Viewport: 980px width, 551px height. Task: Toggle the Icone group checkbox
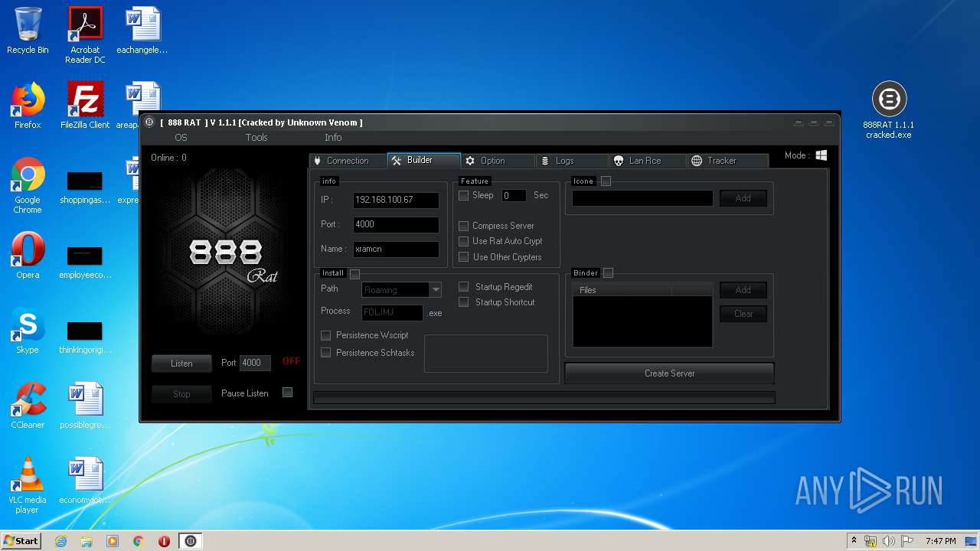[x=606, y=181]
